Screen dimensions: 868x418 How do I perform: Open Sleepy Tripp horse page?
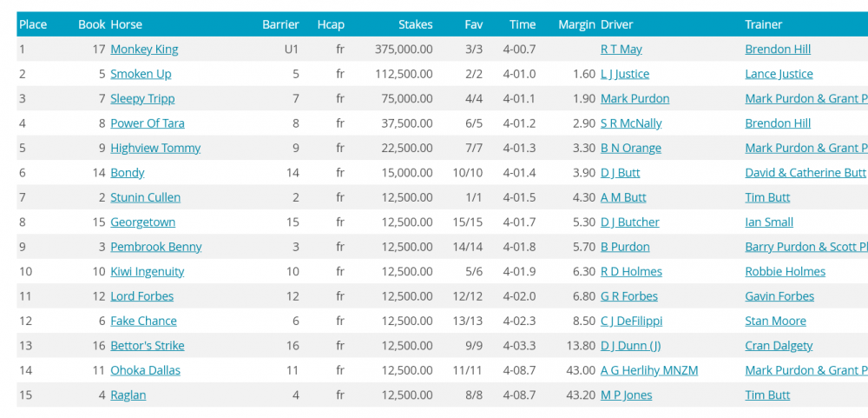click(x=144, y=99)
